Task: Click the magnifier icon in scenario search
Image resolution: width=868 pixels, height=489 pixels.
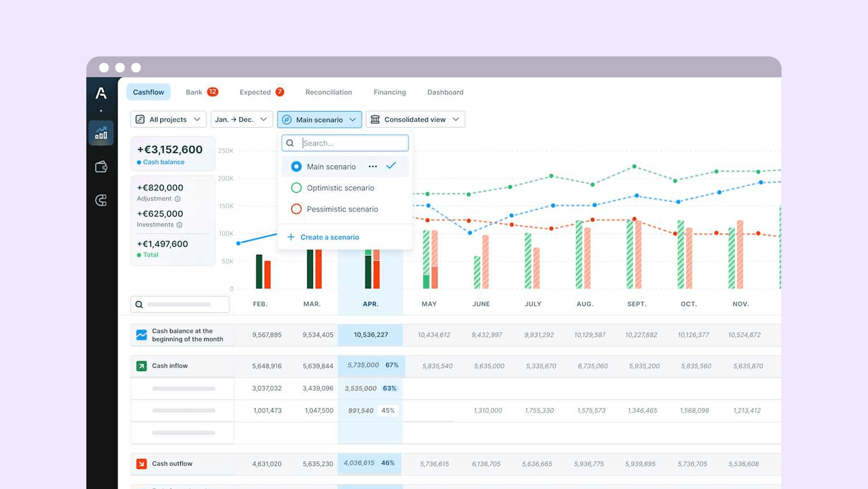Action: click(290, 143)
